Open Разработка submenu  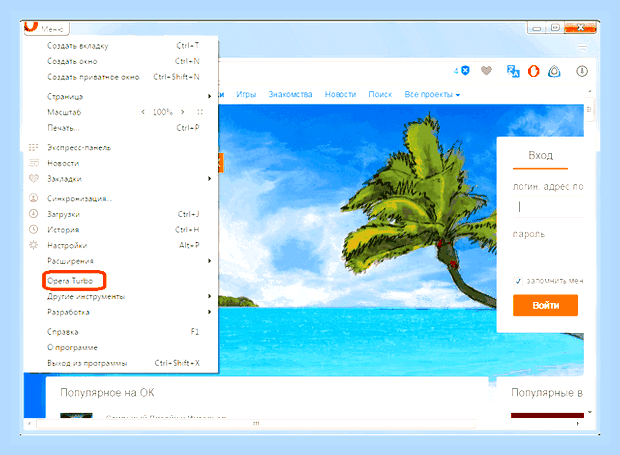coord(121,312)
